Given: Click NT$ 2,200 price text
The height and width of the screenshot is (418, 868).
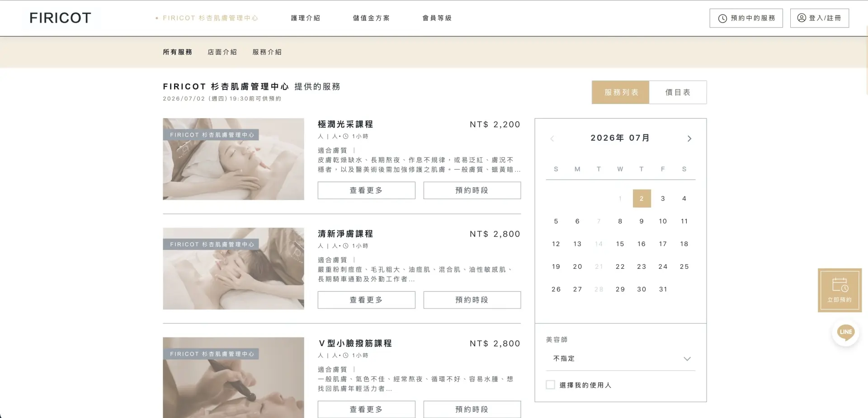Looking at the screenshot, I should point(495,124).
